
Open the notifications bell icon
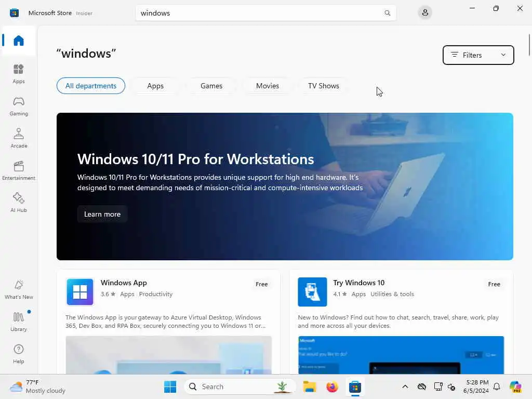tap(497, 387)
